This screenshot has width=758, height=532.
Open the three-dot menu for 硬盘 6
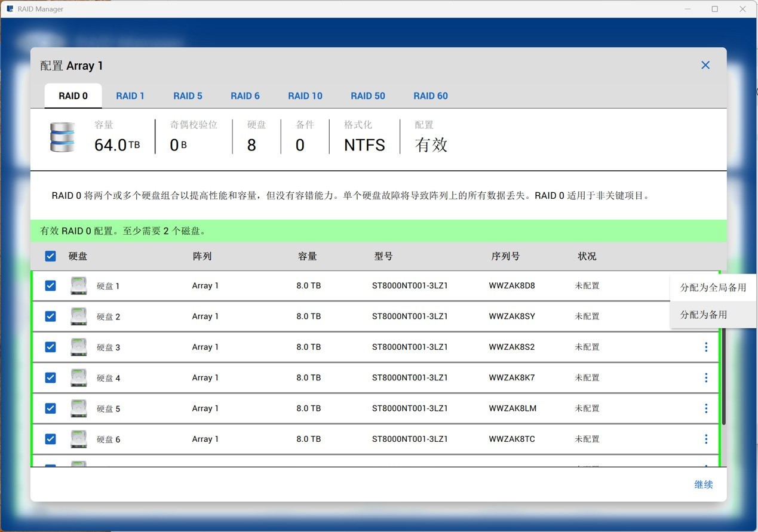(x=706, y=439)
